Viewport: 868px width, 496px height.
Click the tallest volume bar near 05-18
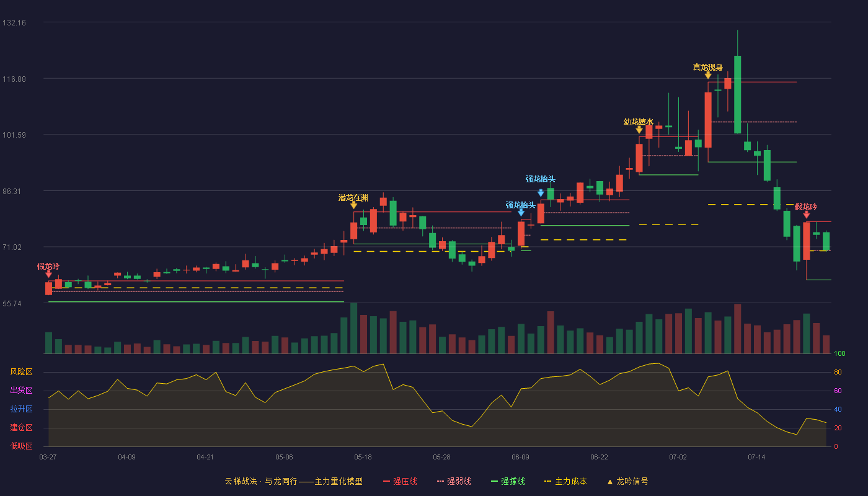(x=353, y=328)
